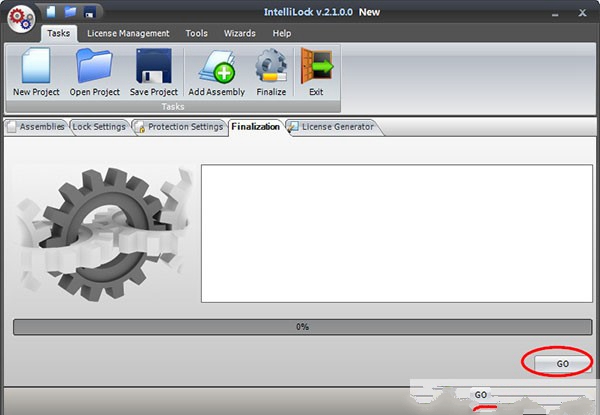The height and width of the screenshot is (415, 600).
Task: Select the Tasks ribbon tab
Action: pos(59,34)
